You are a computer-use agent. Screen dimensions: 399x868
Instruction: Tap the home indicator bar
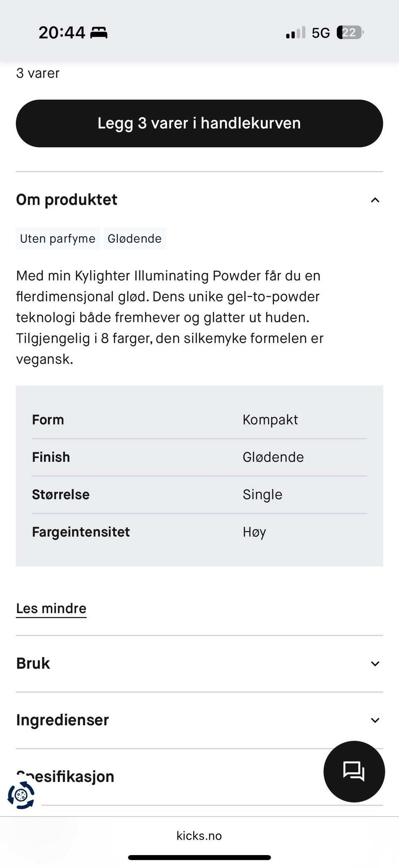point(199,857)
